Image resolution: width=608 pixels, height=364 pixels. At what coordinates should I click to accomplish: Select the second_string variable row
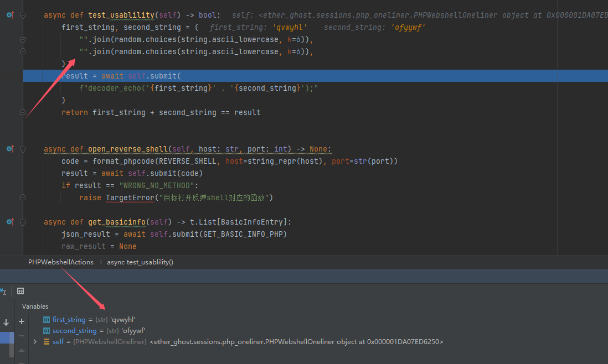(x=318, y=331)
